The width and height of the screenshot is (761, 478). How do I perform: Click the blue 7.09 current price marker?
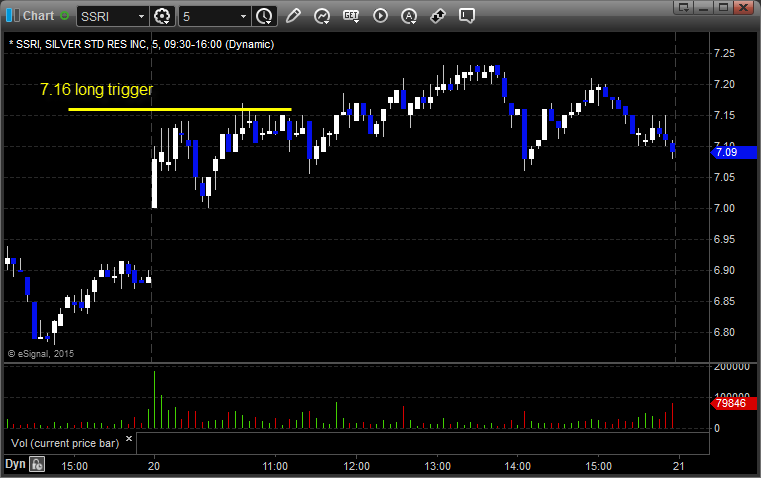tap(734, 152)
